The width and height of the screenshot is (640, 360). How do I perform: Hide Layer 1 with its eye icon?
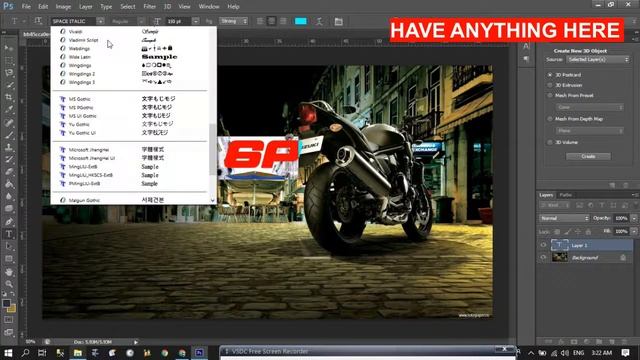pyautogui.click(x=543, y=245)
